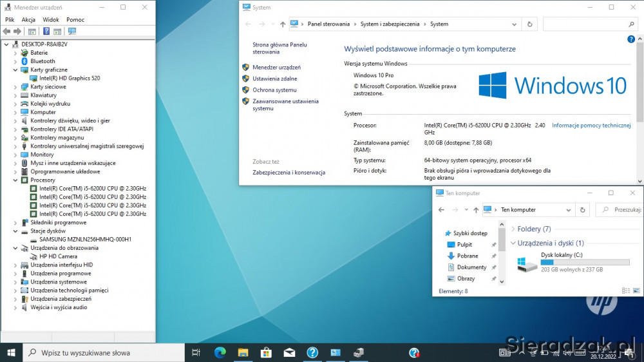Screen dimensions: 644x362
Task: Open address bar dropdown in System window
Action: (x=514, y=24)
